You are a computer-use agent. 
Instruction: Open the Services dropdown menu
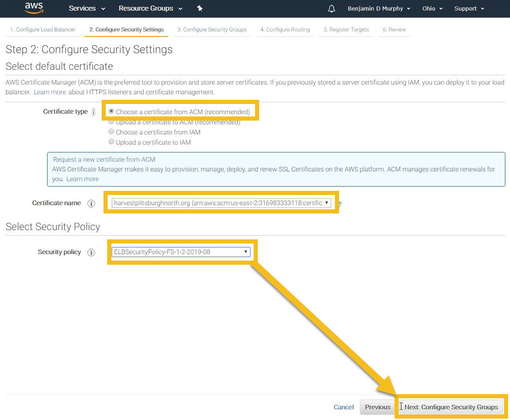[x=87, y=8]
